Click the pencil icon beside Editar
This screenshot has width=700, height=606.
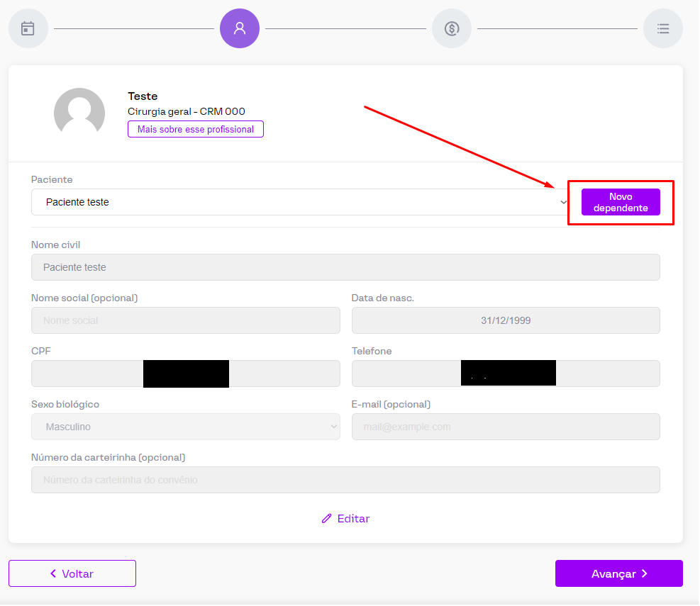point(326,519)
